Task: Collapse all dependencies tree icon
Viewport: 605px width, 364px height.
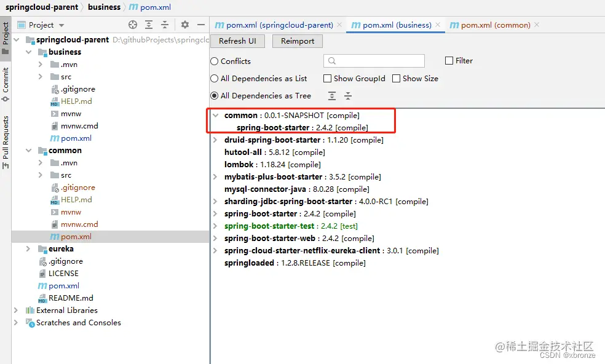Action: (x=347, y=96)
